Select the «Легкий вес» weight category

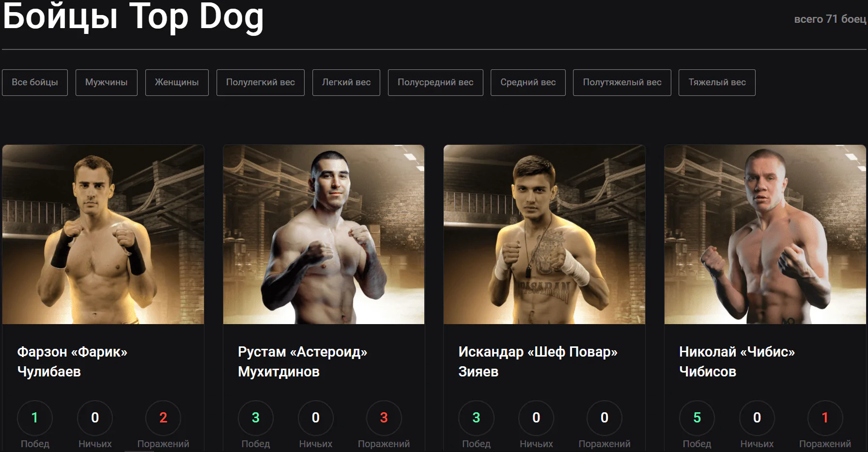346,82
